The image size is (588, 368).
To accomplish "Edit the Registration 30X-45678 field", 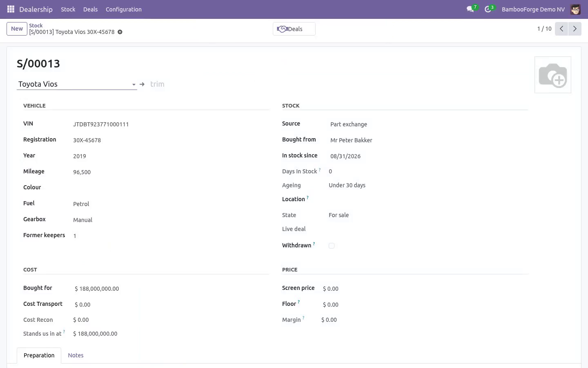I will click(169, 140).
